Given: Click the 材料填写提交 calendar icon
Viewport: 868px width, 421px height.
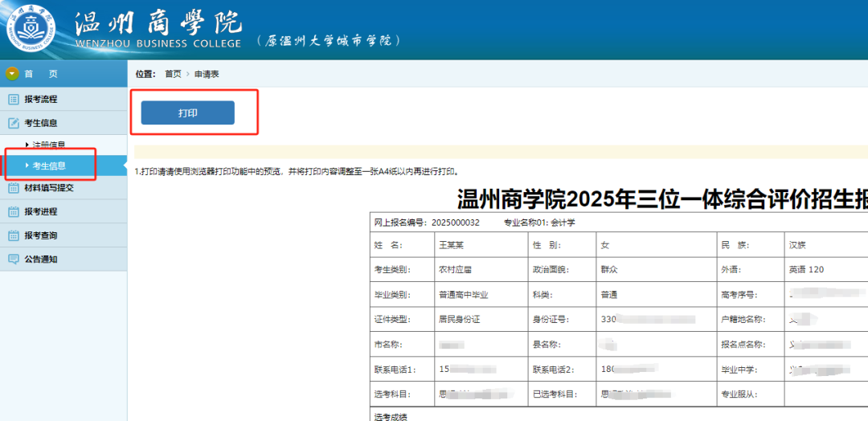Looking at the screenshot, I should 13,188.
